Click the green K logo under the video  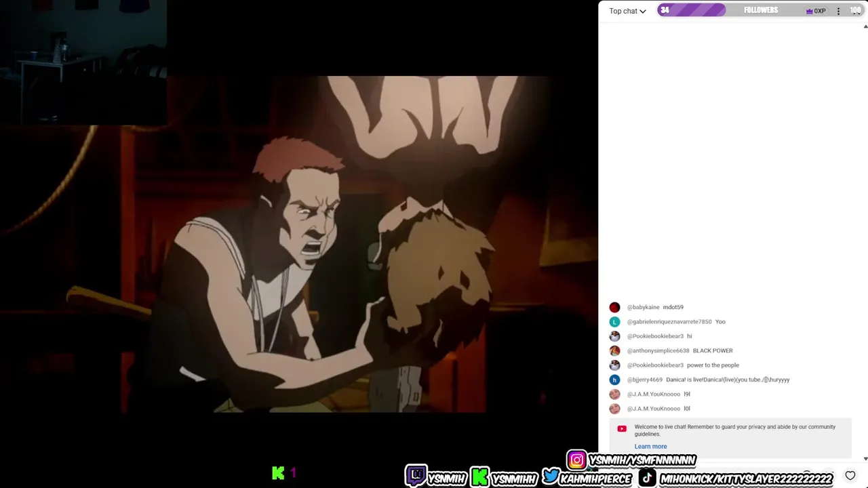point(278,473)
